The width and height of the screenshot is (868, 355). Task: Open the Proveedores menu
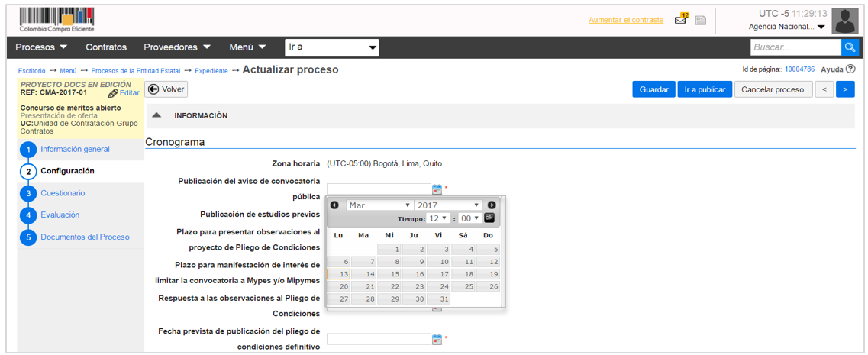(x=177, y=47)
